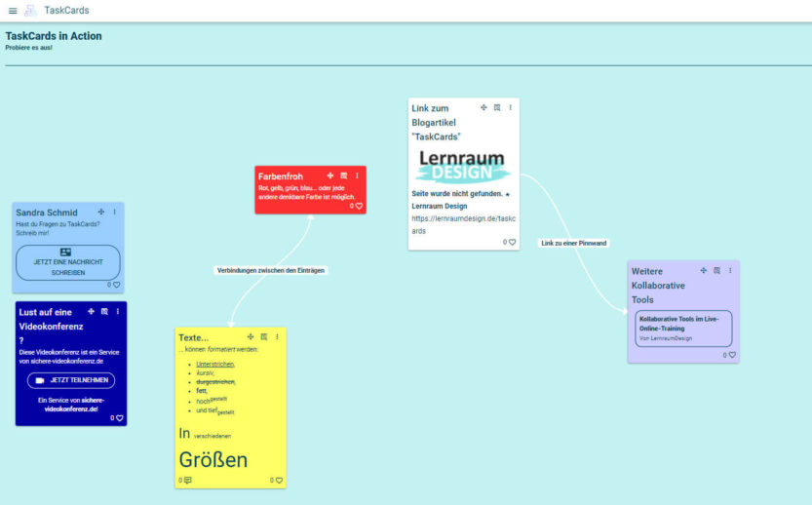This screenshot has height=505, width=812.
Task: Click the connection icon on the Videokonferenz card
Action: (x=104, y=311)
